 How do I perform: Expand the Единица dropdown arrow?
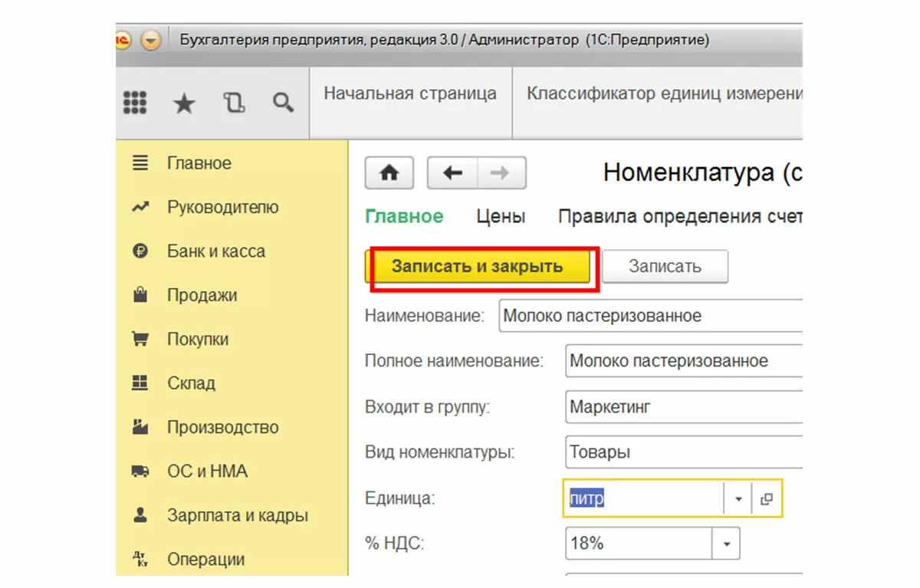click(738, 499)
